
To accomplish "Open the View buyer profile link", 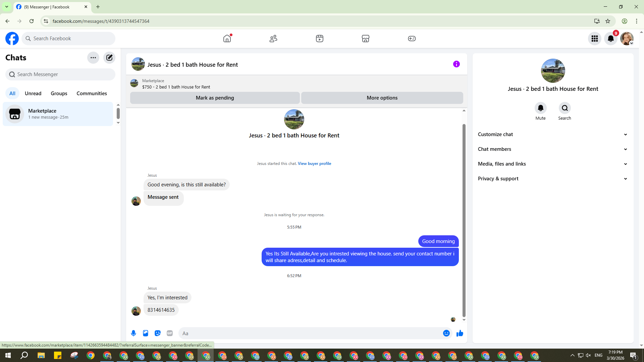I will coord(314,164).
